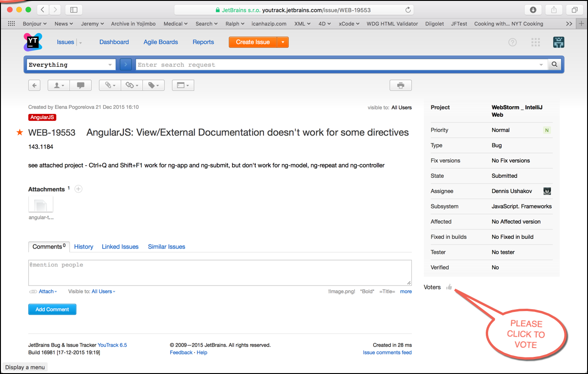The image size is (588, 374).
Task: Click the priority N badge
Action: 547,131
